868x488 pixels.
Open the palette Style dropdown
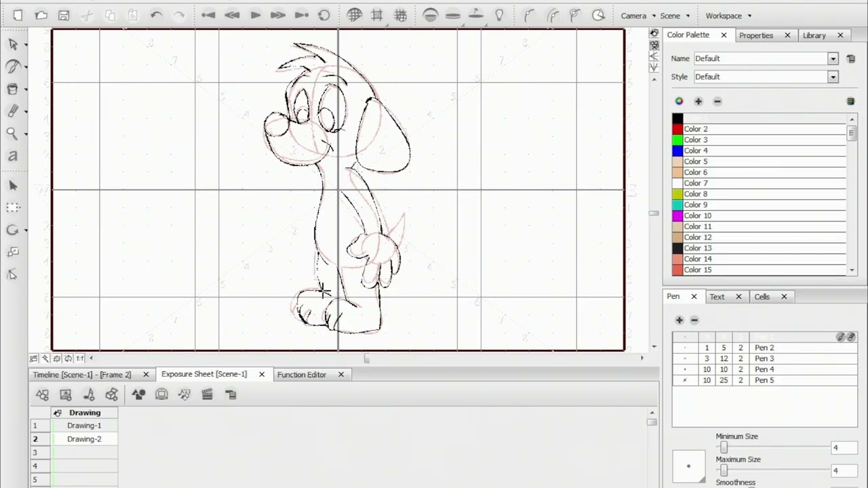coord(833,77)
